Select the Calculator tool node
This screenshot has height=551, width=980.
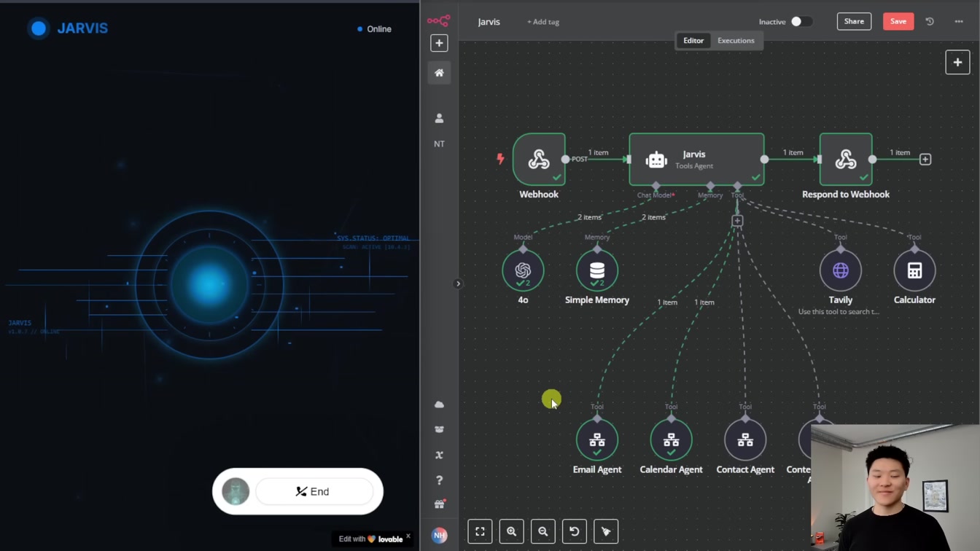[x=914, y=270]
